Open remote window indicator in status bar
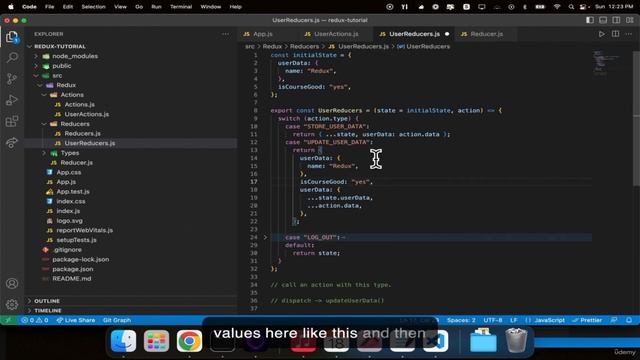Viewport: 640px width, 360px height. pyautogui.click(x=8, y=320)
